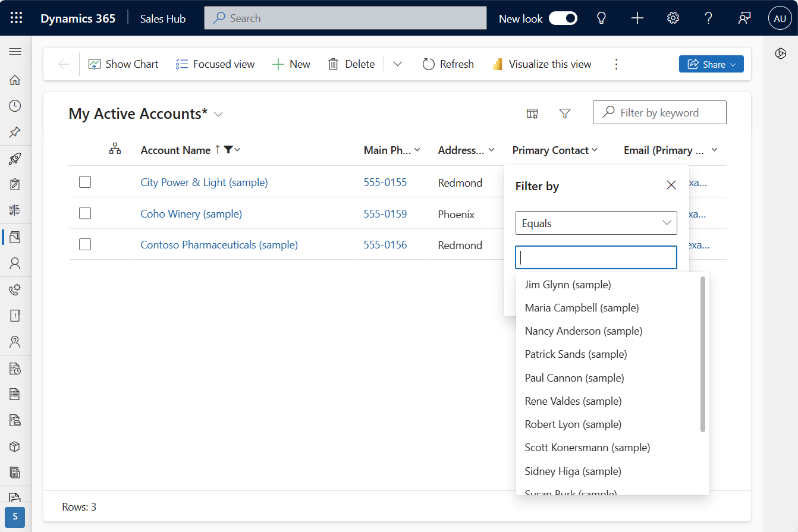Screen dimensions: 798x532
Task: Open Contacts via the person icon
Action: point(15,263)
